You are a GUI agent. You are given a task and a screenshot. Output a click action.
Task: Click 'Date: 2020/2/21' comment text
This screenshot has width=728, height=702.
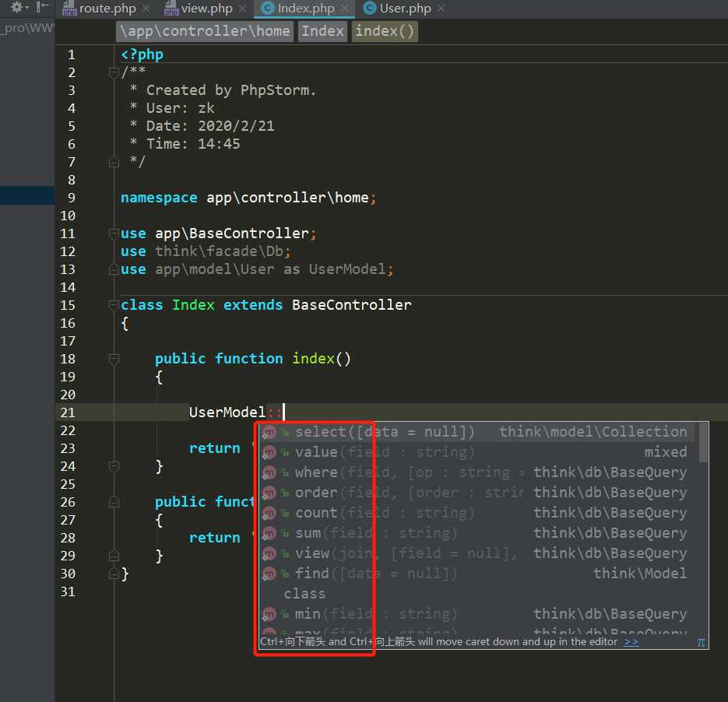210,126
